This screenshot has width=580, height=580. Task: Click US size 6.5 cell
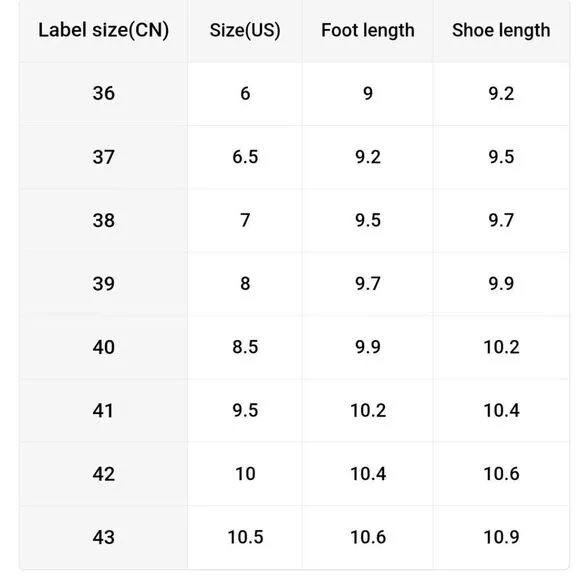(x=245, y=157)
